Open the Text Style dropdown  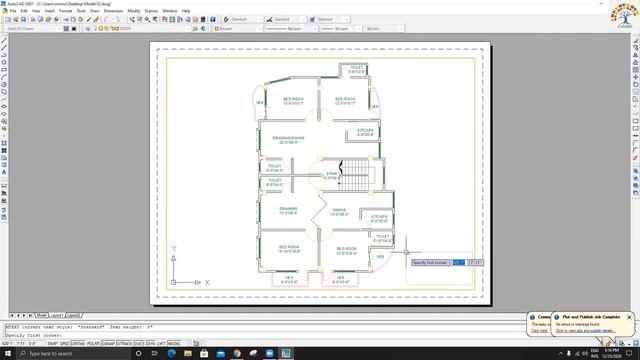(x=247, y=20)
